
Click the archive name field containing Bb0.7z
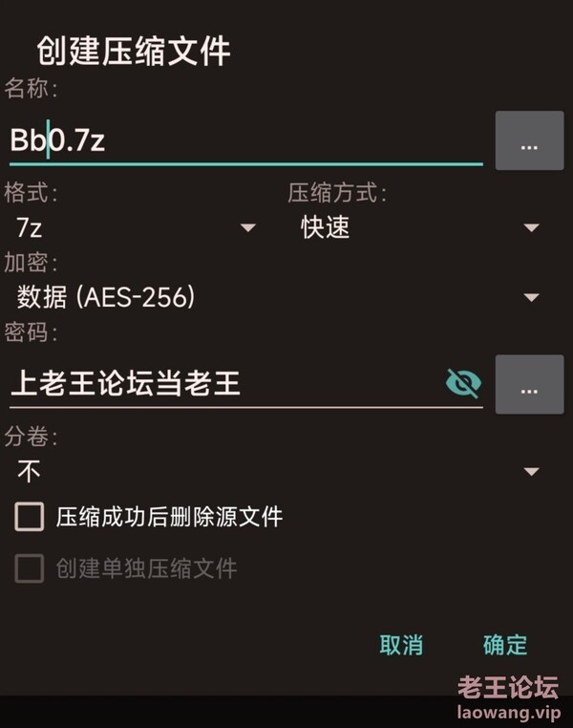[x=245, y=139]
